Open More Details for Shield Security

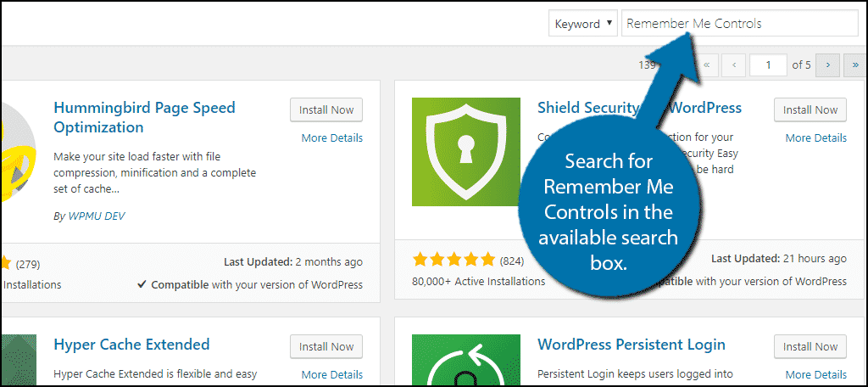tap(816, 137)
